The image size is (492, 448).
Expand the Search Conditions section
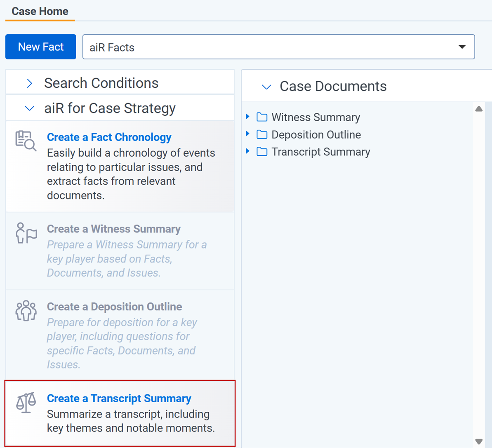point(30,83)
